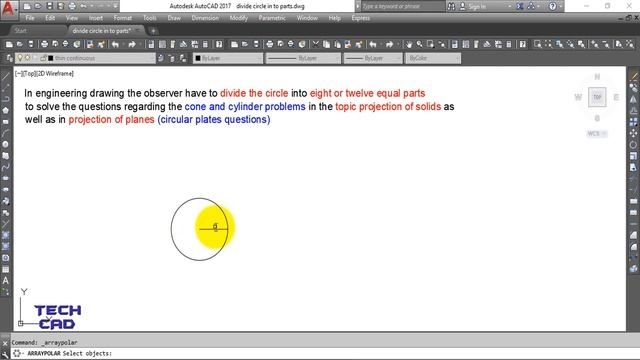Viewport: 640px width, 360px height.
Task: Open the Dimension menu
Action: 205,18
